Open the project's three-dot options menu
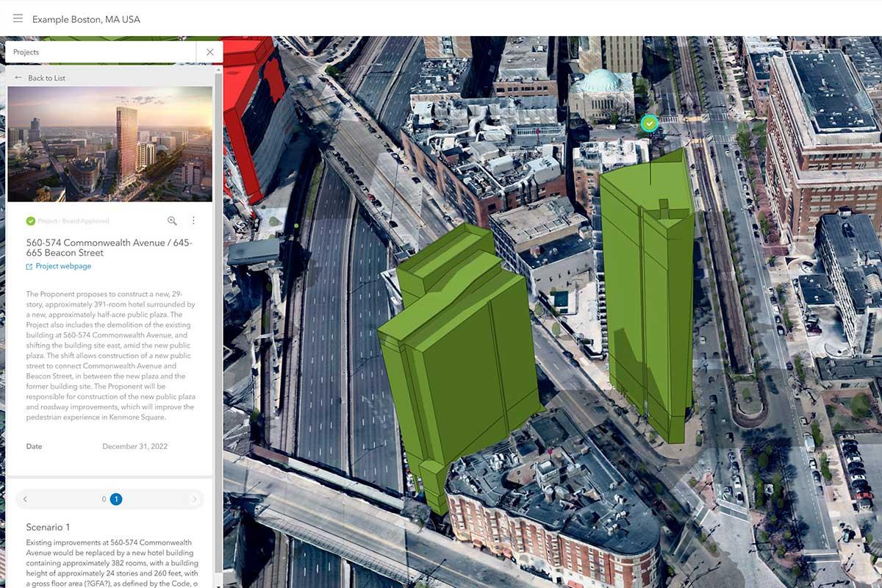 tap(193, 220)
